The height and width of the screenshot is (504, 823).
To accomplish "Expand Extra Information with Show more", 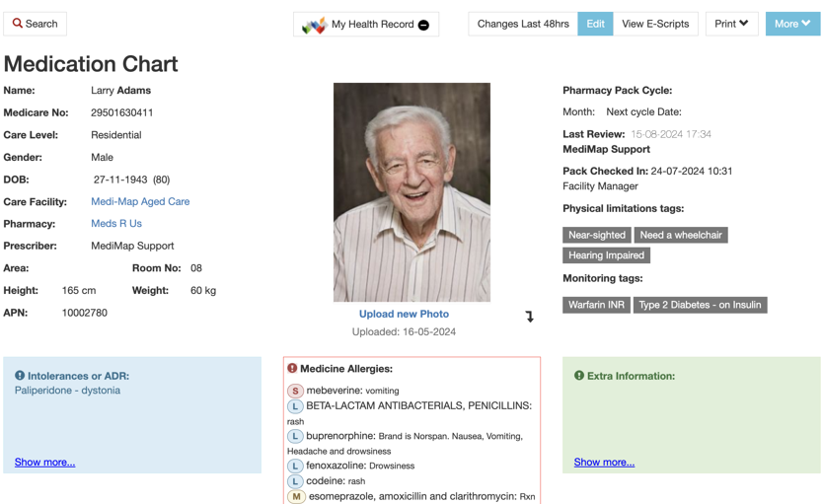I will (x=604, y=462).
